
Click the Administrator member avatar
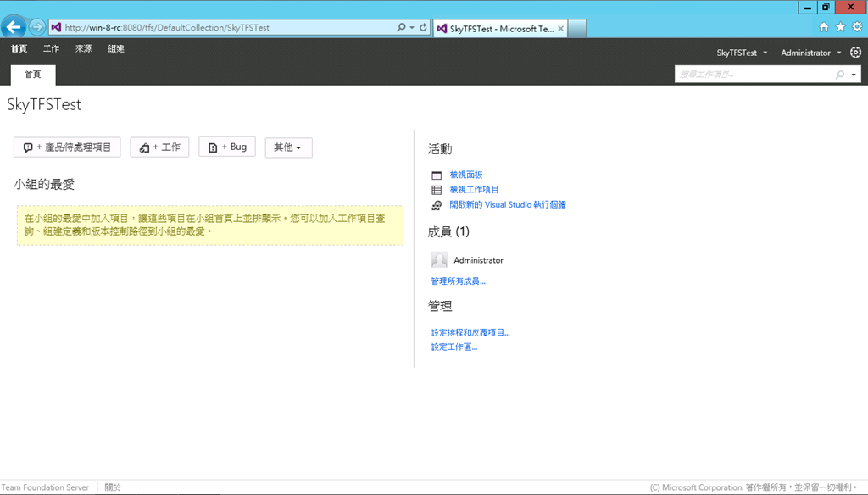[x=439, y=259]
